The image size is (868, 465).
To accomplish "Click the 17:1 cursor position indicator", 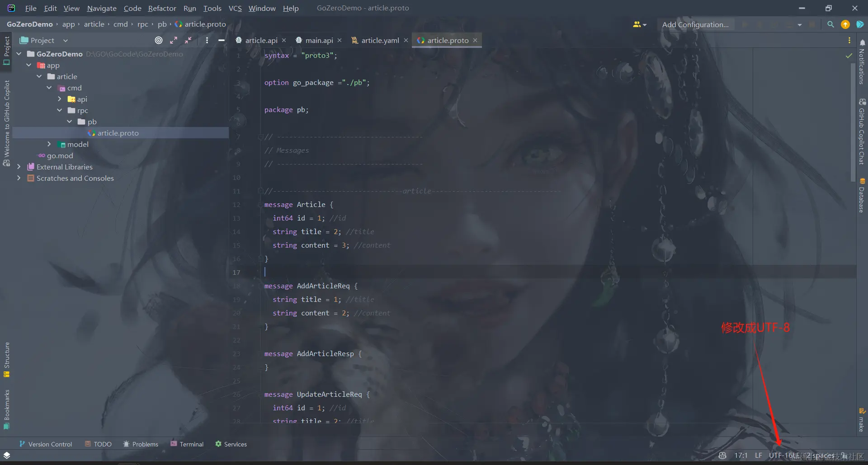I will tap(741, 456).
